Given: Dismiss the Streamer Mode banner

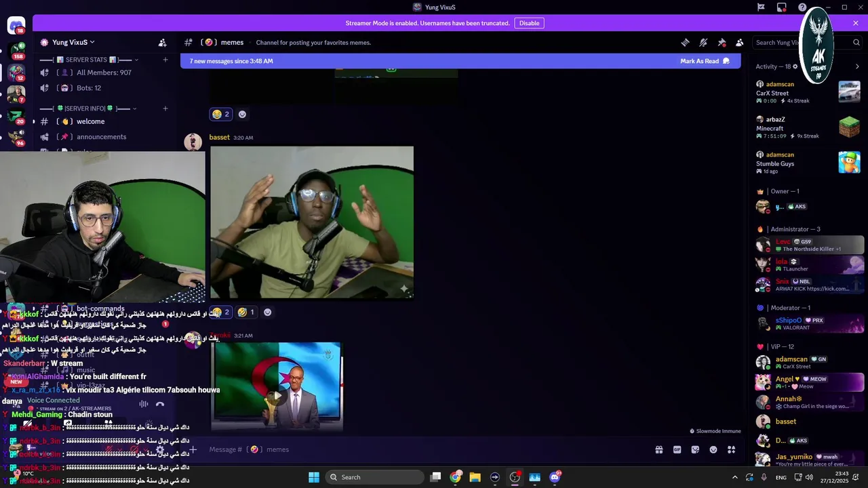Looking at the screenshot, I should click(856, 23).
